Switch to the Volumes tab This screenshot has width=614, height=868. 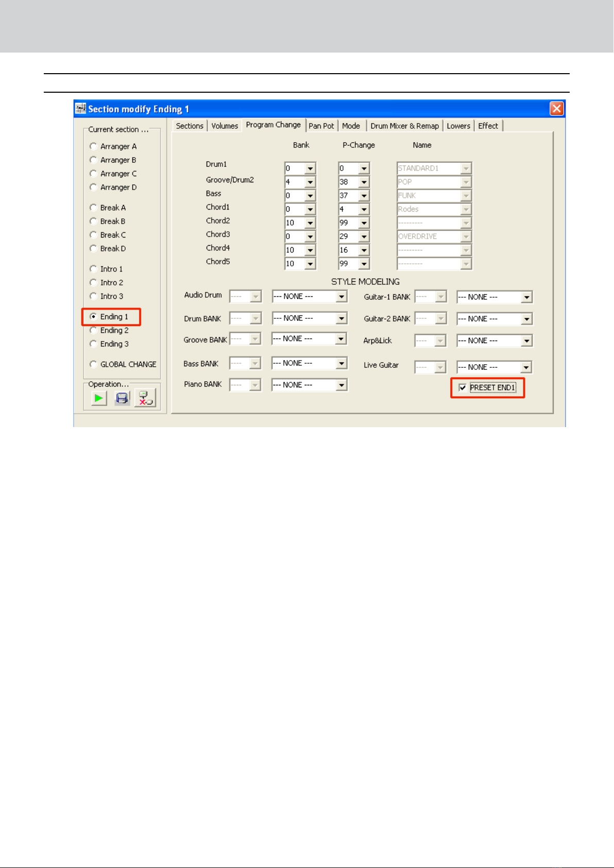click(225, 126)
